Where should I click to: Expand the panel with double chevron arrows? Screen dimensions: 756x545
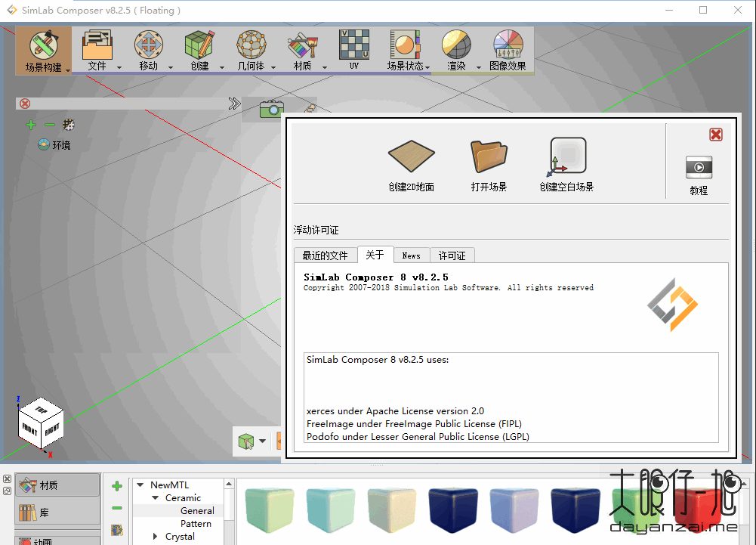[234, 104]
